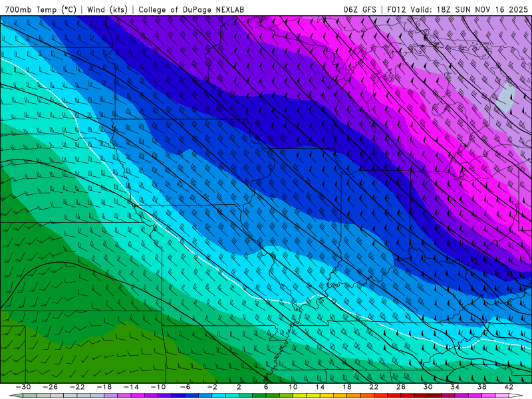The image size is (532, 399).
Task: Click the '06Z GFS' model run label
Action: 360,10
